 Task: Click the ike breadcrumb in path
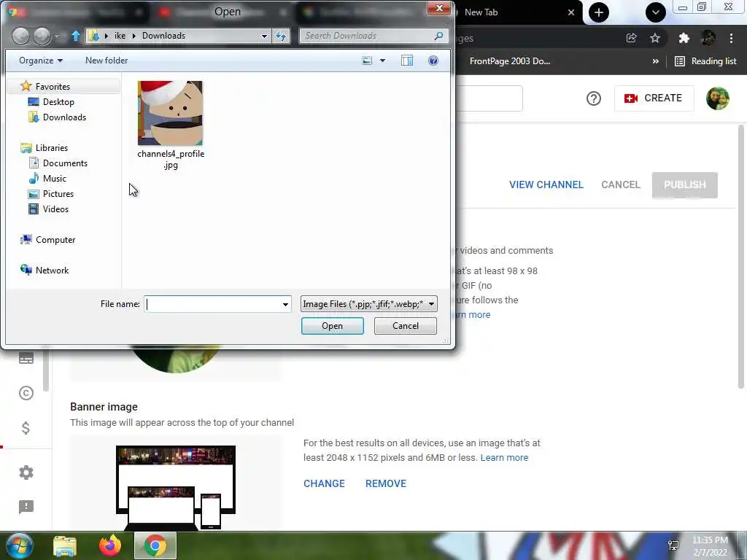(120, 36)
